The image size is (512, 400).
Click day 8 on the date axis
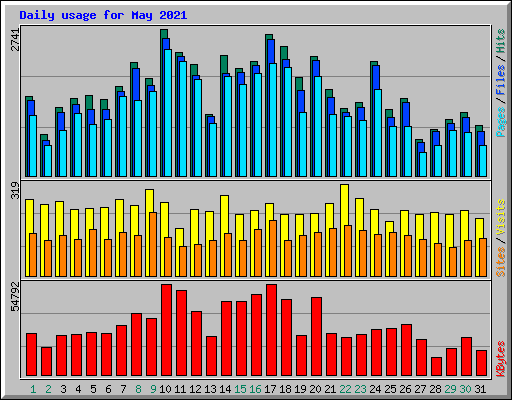coord(138,389)
